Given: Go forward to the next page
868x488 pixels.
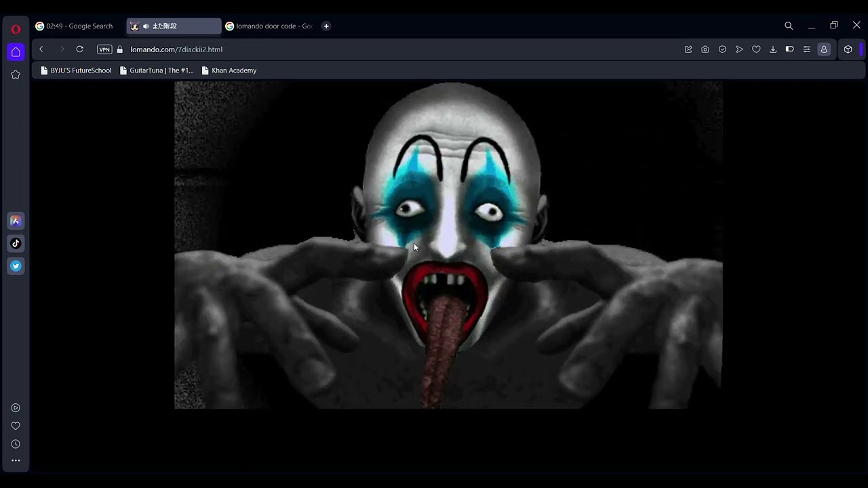Looking at the screenshot, I should tap(62, 49).
